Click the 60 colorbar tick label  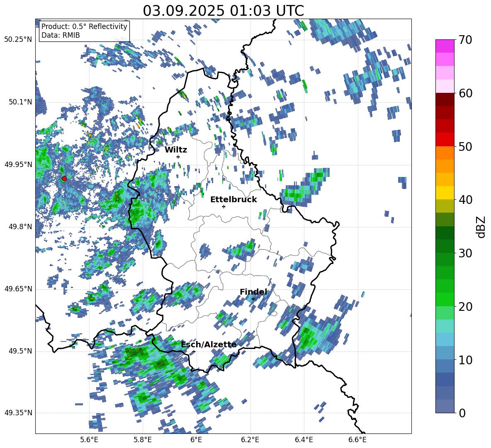pyautogui.click(x=465, y=93)
